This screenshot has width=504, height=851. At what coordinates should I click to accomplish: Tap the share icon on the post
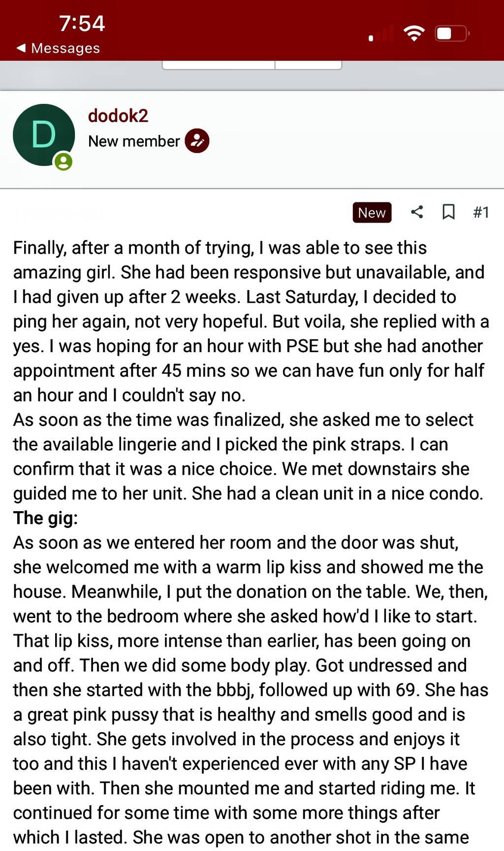[x=417, y=212]
